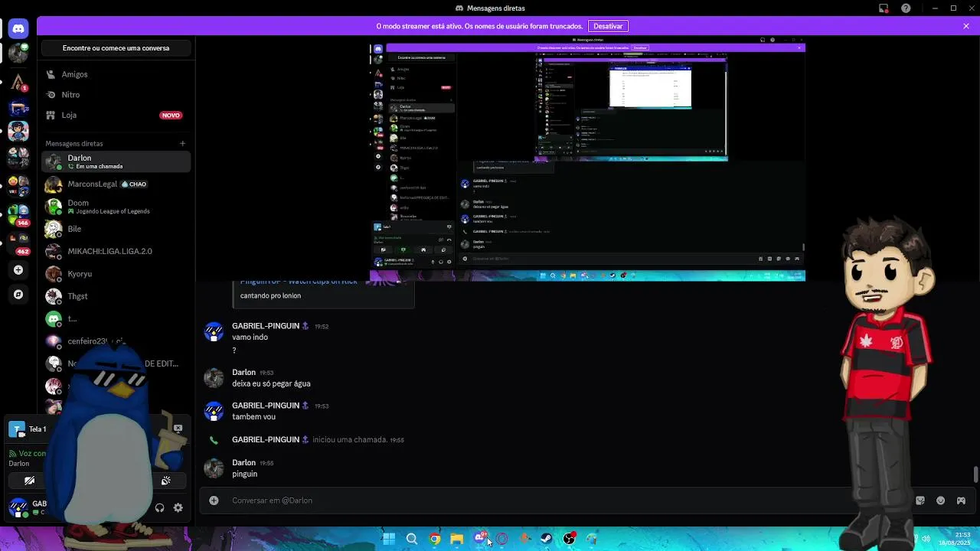This screenshot has height=551, width=980.
Task: Open the Loja shop page
Action: pyautogui.click(x=116, y=115)
